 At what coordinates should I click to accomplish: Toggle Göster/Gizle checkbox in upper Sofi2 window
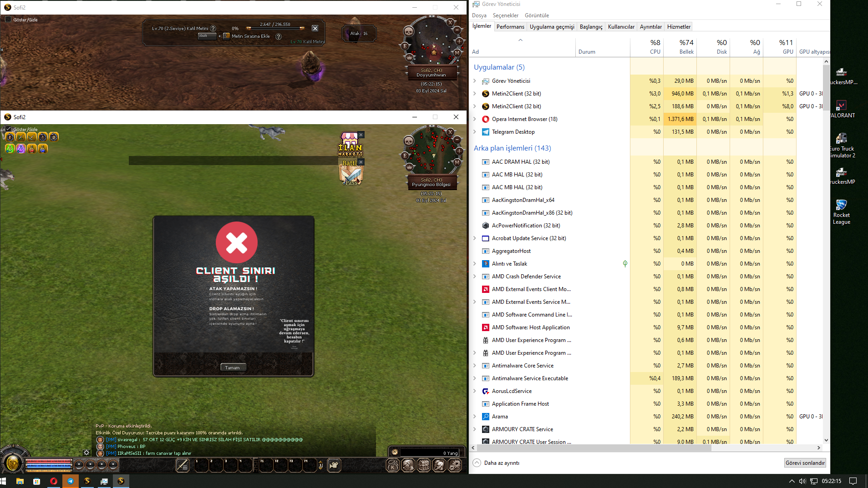click(x=8, y=20)
